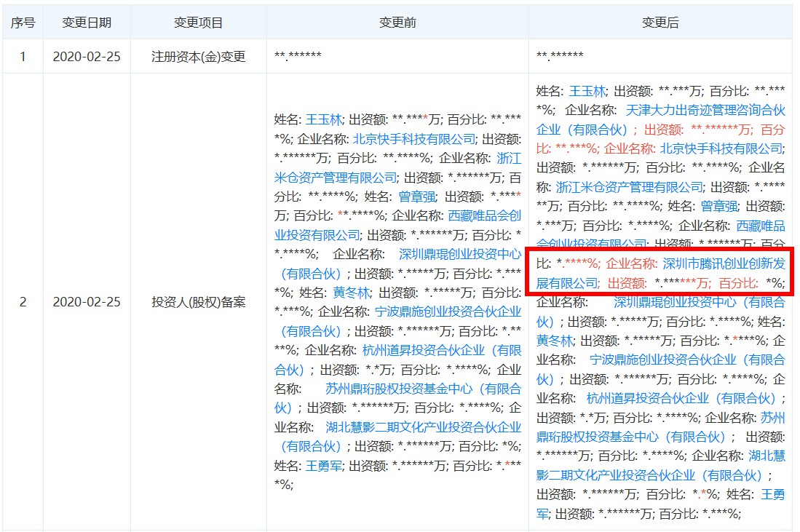800x532 pixels.
Task: Click the 序号 column header
Action: pyautogui.click(x=23, y=23)
